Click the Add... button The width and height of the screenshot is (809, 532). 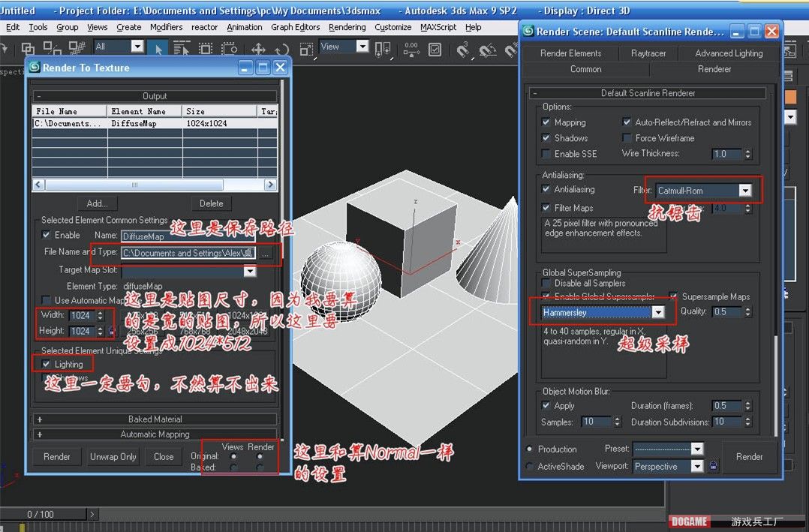97,203
